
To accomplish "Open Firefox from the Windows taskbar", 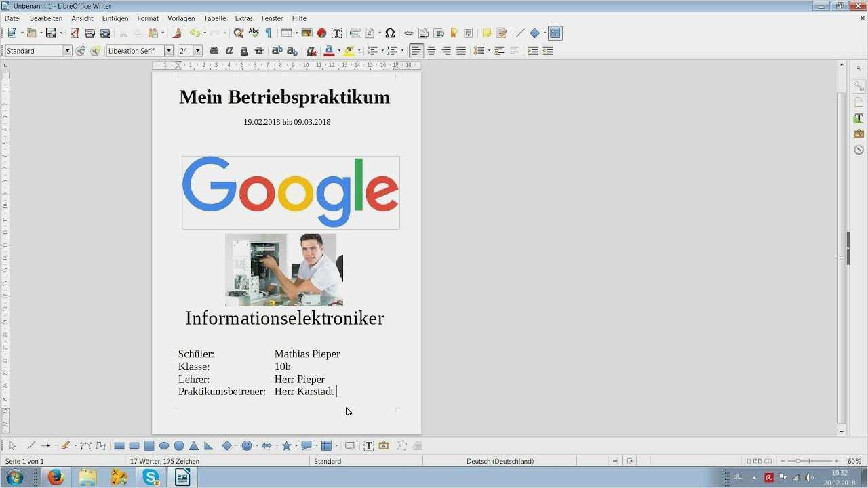I will [56, 477].
